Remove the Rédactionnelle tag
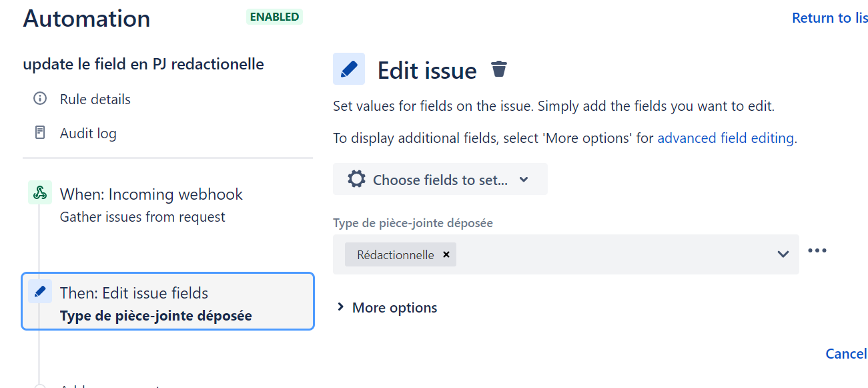Viewport: 868px width, 388px height. click(446, 254)
